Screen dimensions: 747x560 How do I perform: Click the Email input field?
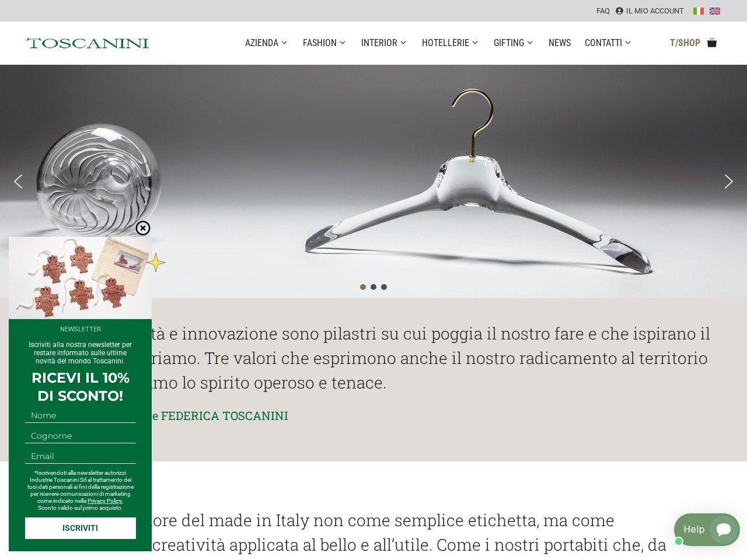[81, 456]
